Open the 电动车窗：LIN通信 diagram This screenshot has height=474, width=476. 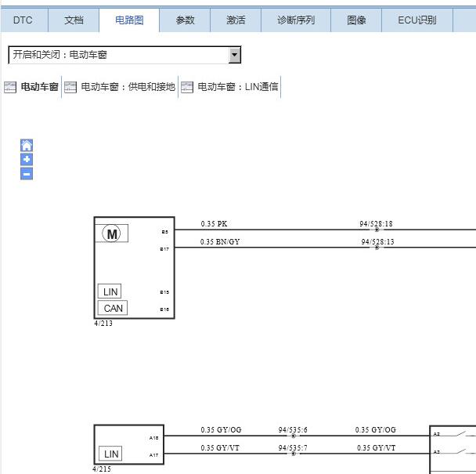pyautogui.click(x=238, y=87)
